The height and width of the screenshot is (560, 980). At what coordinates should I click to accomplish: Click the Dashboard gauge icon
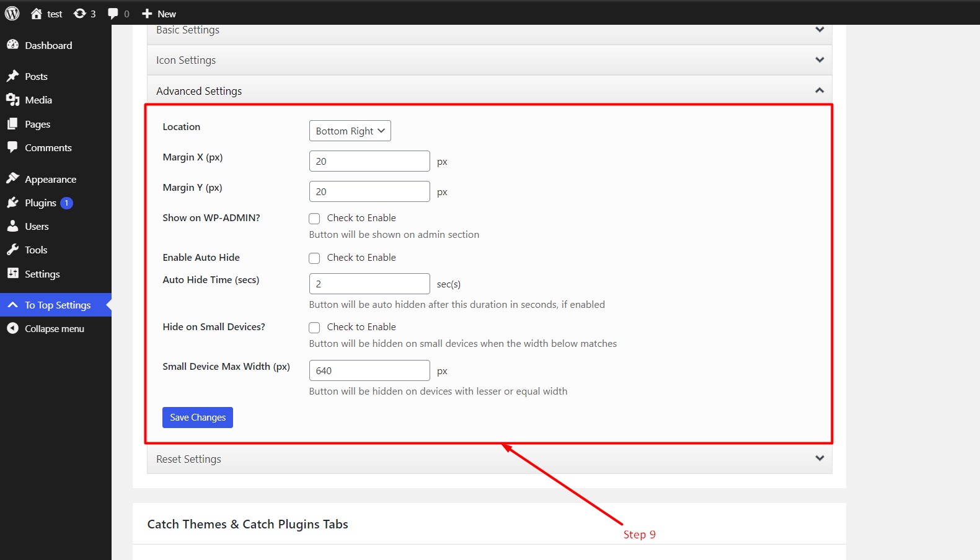tap(12, 45)
